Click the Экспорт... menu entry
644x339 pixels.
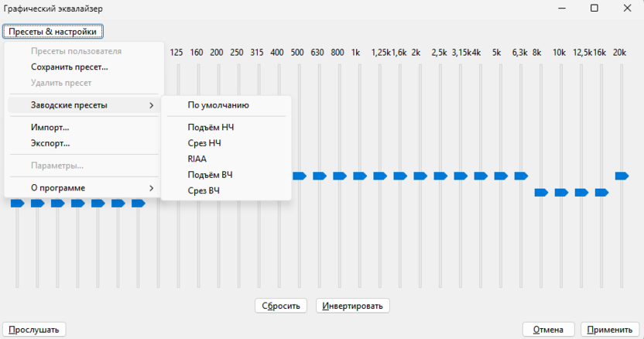tap(50, 143)
